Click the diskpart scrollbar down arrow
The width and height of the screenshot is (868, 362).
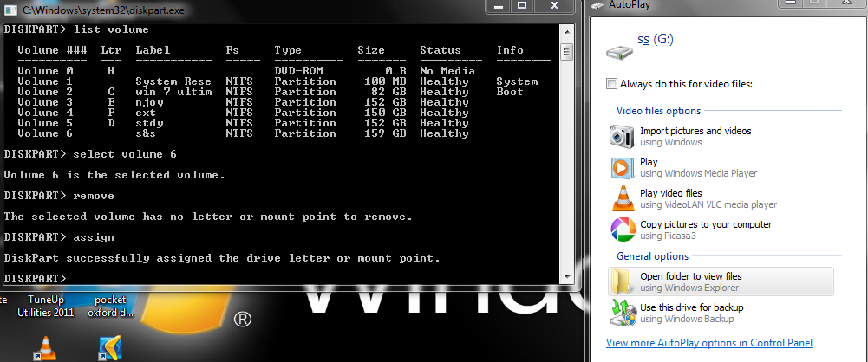(x=566, y=277)
